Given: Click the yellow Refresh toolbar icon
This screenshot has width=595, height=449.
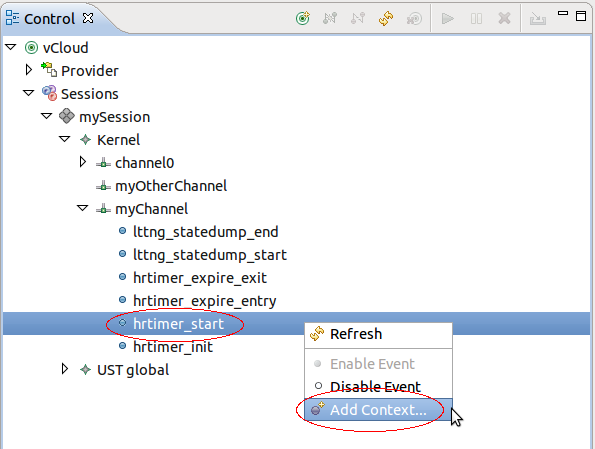Looking at the screenshot, I should (386, 18).
